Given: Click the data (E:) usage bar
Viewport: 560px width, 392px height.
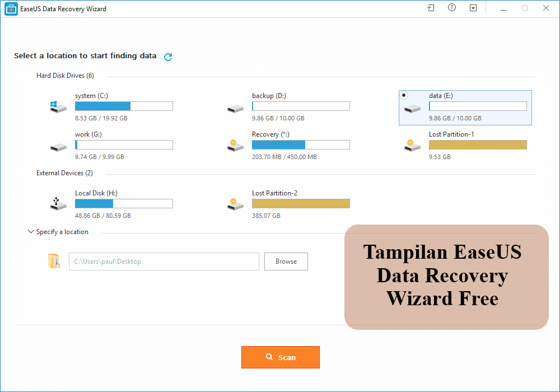Looking at the screenshot, I should (x=478, y=106).
